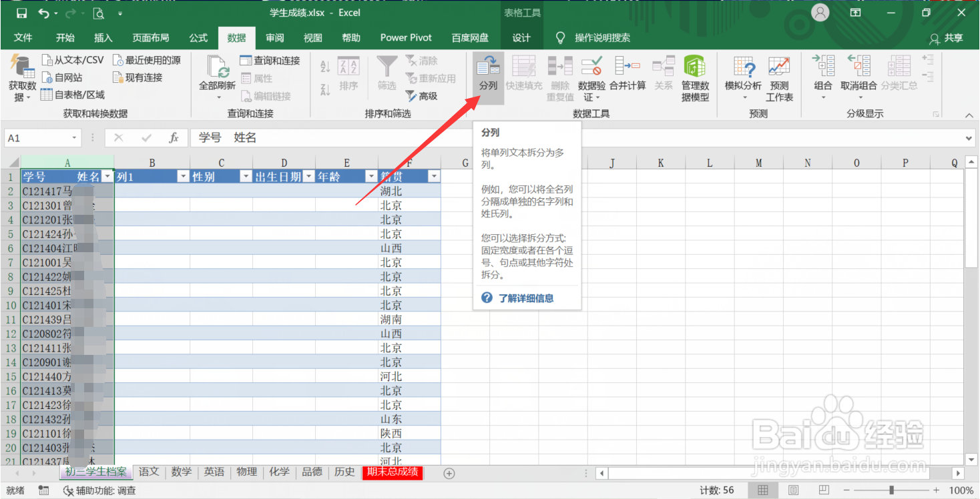Open Recent Sources (最近使用的源)
Screen dimensions: 980x499
tap(147, 60)
